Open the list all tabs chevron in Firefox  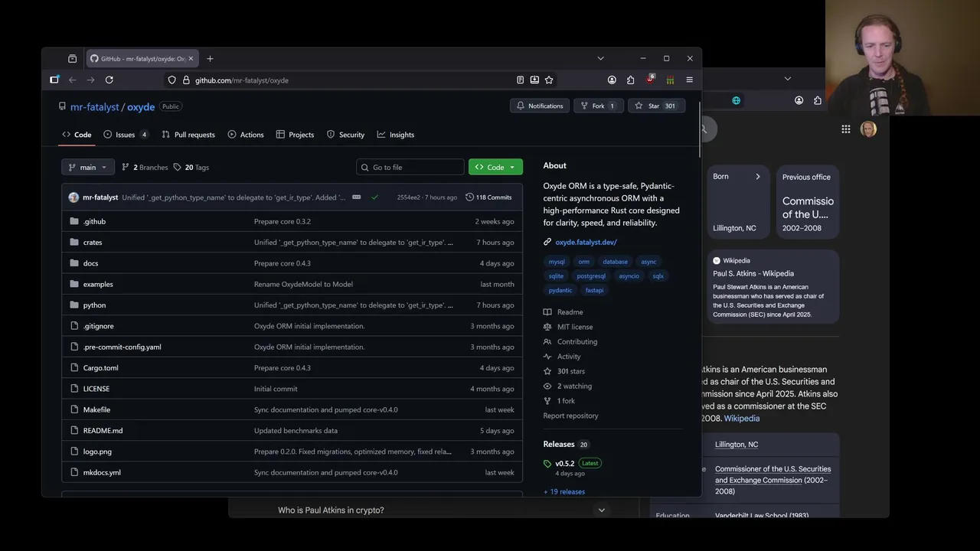coord(600,58)
